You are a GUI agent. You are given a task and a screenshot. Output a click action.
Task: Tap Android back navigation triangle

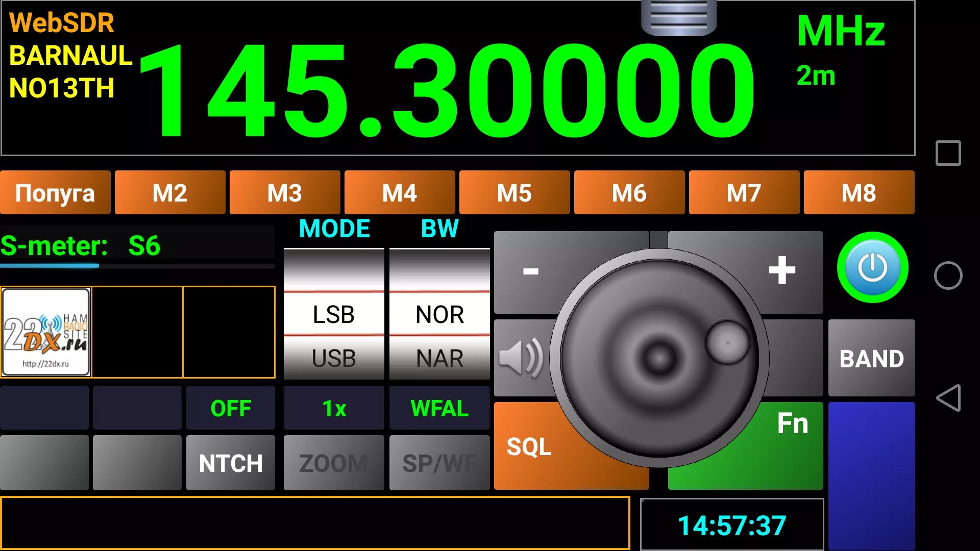pos(948,398)
